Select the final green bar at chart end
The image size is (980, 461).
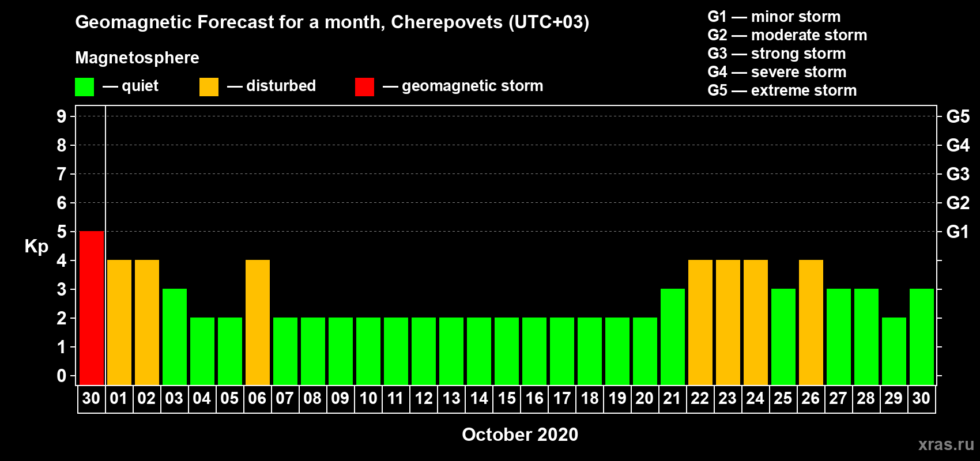click(922, 337)
